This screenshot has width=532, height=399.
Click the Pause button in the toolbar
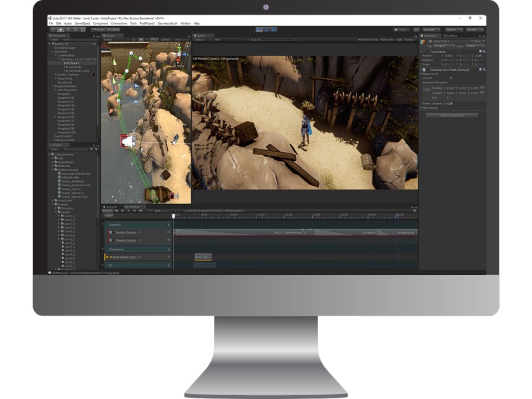click(267, 30)
